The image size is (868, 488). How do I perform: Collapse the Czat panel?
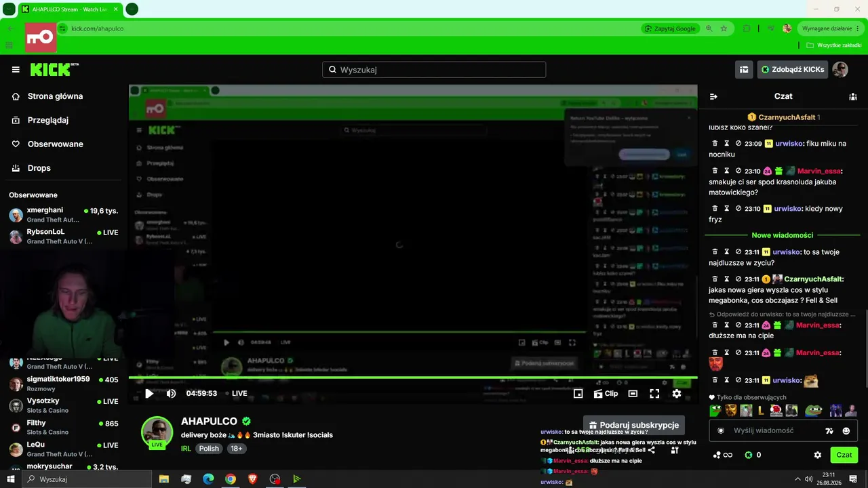[x=713, y=96]
